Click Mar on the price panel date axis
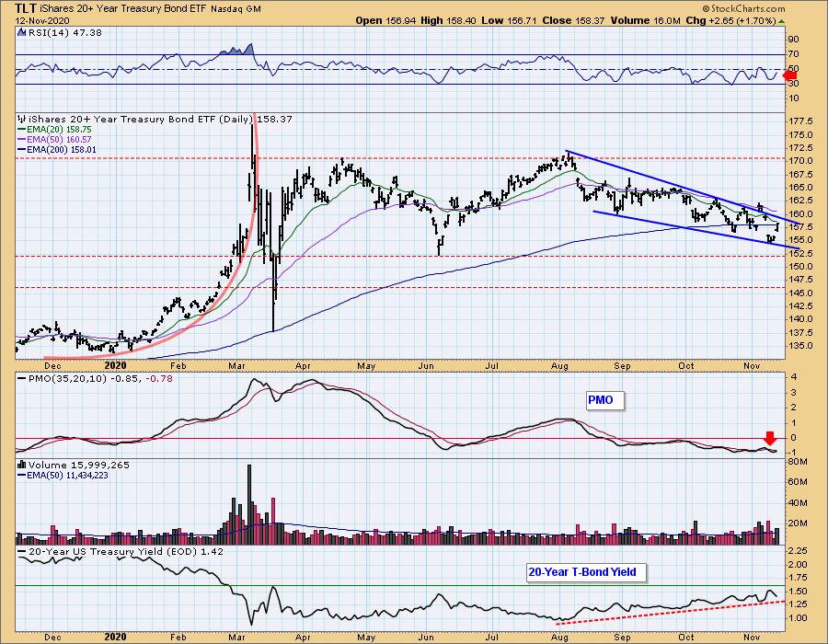The image size is (828, 644). [x=236, y=366]
